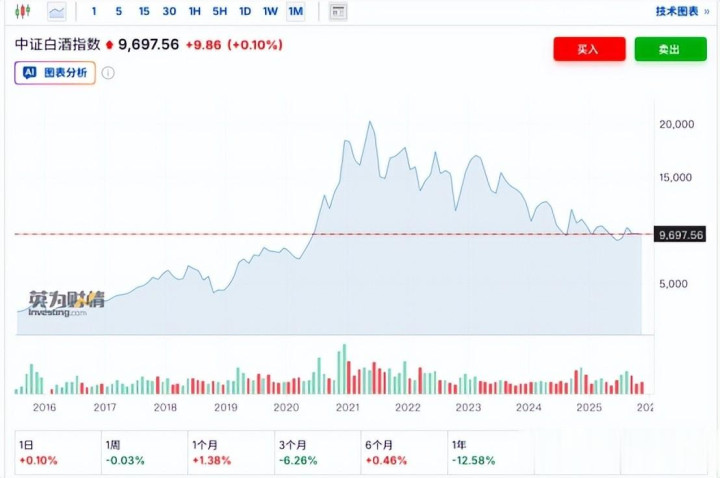
Task: Click the AI badge icon
Action: 29,73
